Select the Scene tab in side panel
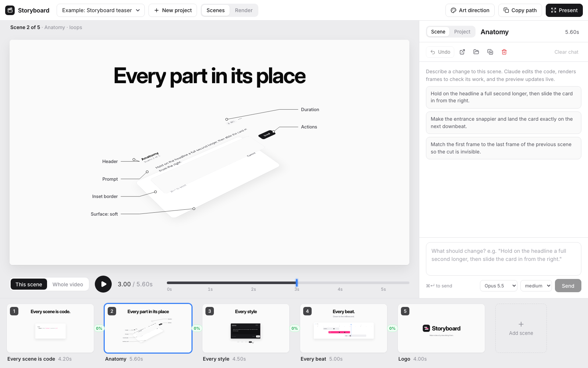The height and width of the screenshot is (368, 588). tap(438, 32)
